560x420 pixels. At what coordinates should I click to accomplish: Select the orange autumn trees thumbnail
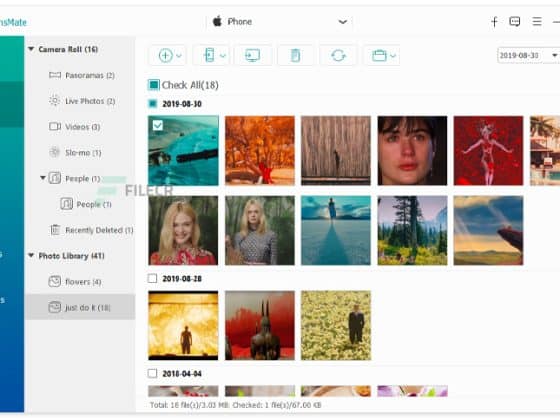coord(260,150)
